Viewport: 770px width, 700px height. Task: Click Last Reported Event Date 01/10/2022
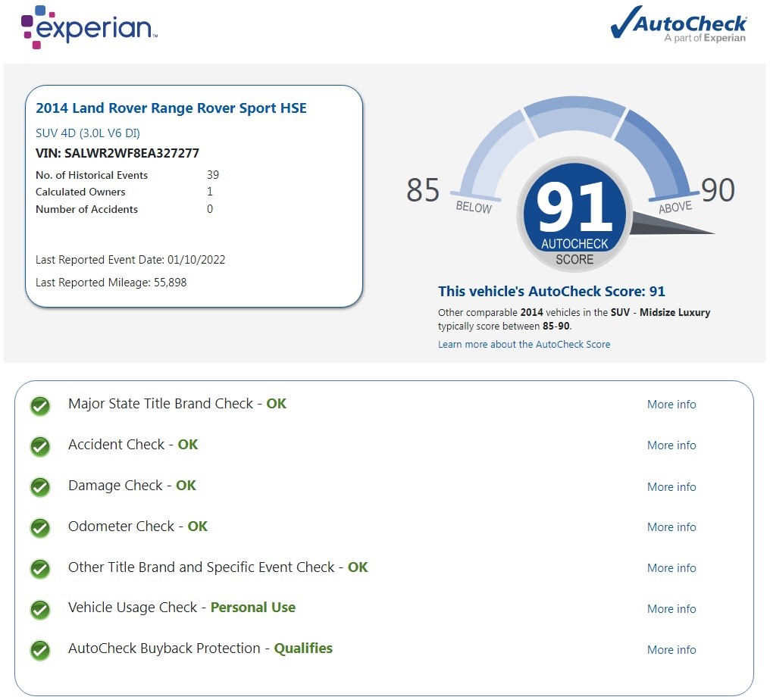pos(130,260)
